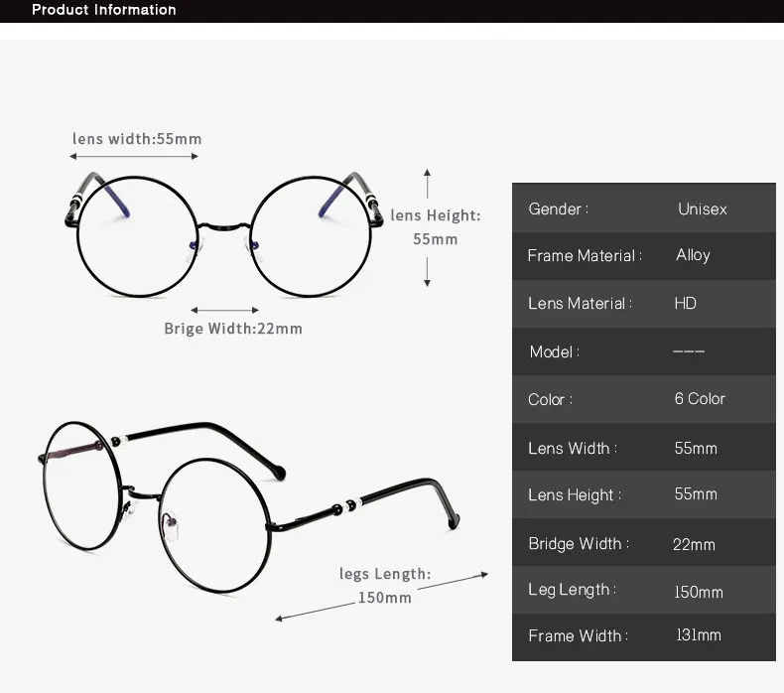The image size is (784, 693).
Task: Click the 150mm value beside Leg Length
Action: click(x=699, y=592)
